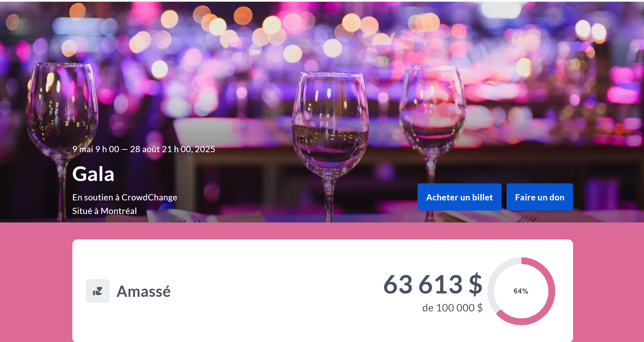Click the event date range text
The height and width of the screenshot is (342, 644).
click(144, 149)
